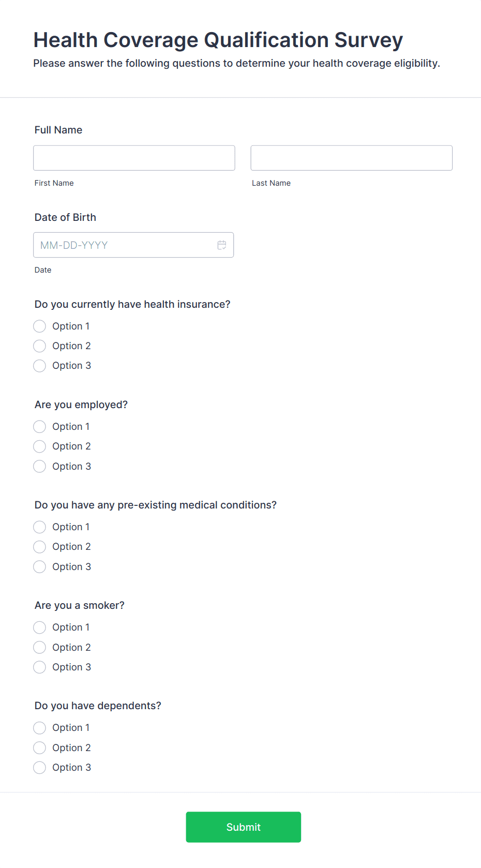Screen dimensions: 481x868
Task: Select Option 3 for health insurance question
Action: pyautogui.click(x=40, y=366)
